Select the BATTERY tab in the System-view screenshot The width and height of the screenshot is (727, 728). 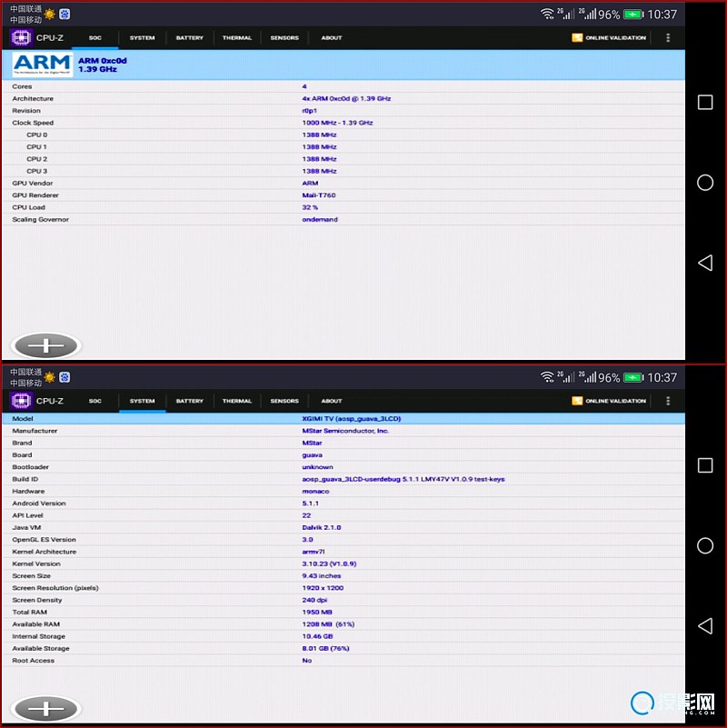click(189, 401)
